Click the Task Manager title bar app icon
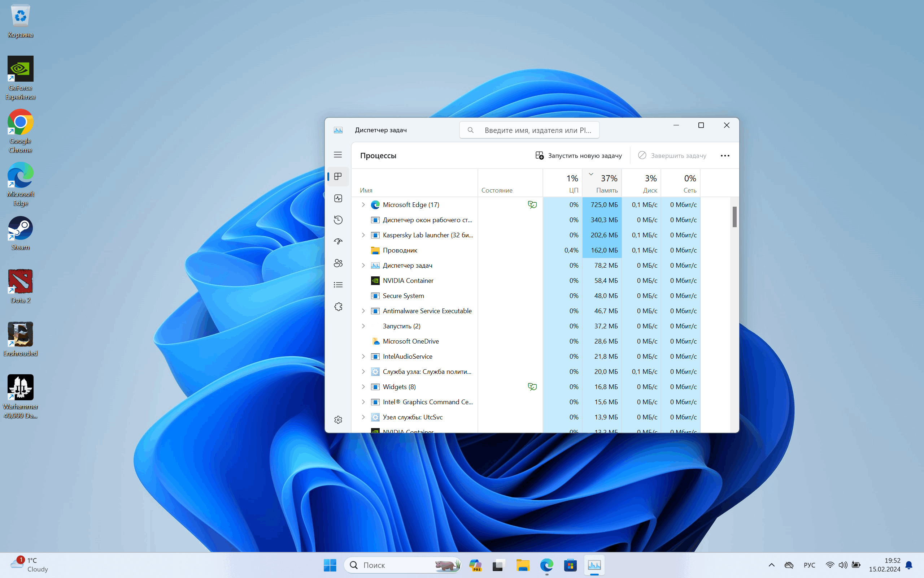 pos(338,130)
